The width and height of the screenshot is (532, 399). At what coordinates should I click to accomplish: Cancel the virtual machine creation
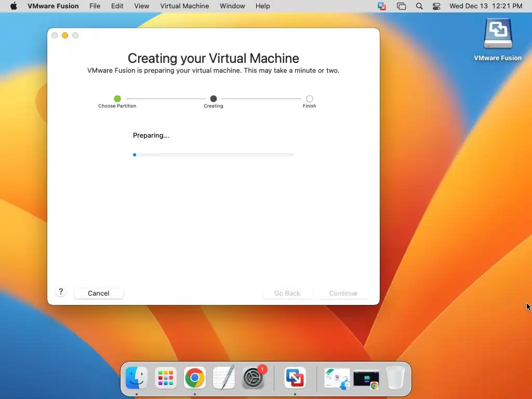click(x=98, y=293)
